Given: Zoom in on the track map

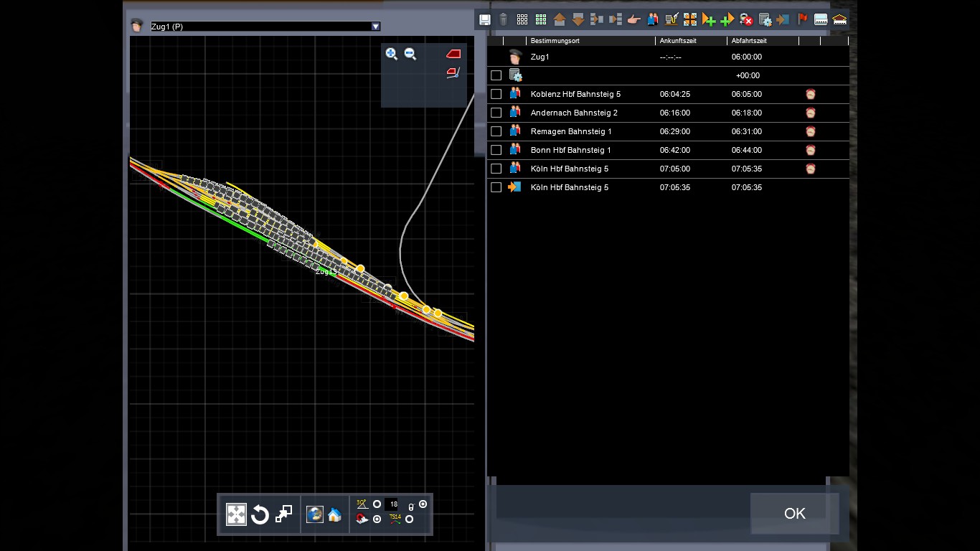Looking at the screenshot, I should click(x=391, y=54).
